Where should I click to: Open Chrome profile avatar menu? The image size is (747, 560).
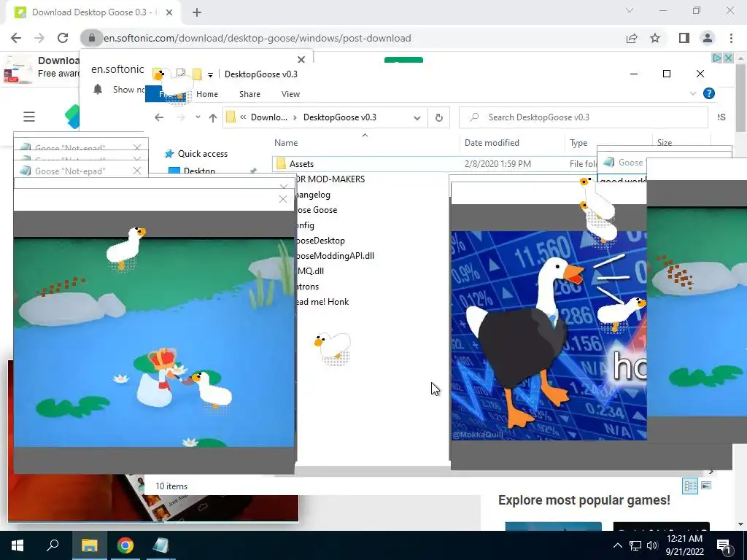click(708, 38)
